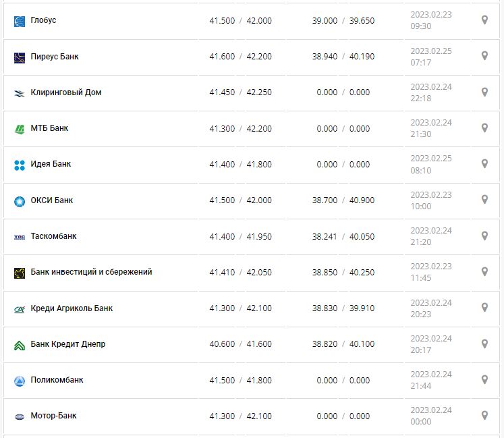Viewport: 504px width, 438px height.
Task: Open the Креди Агриколь Банк link
Action: pyautogui.click(x=72, y=308)
